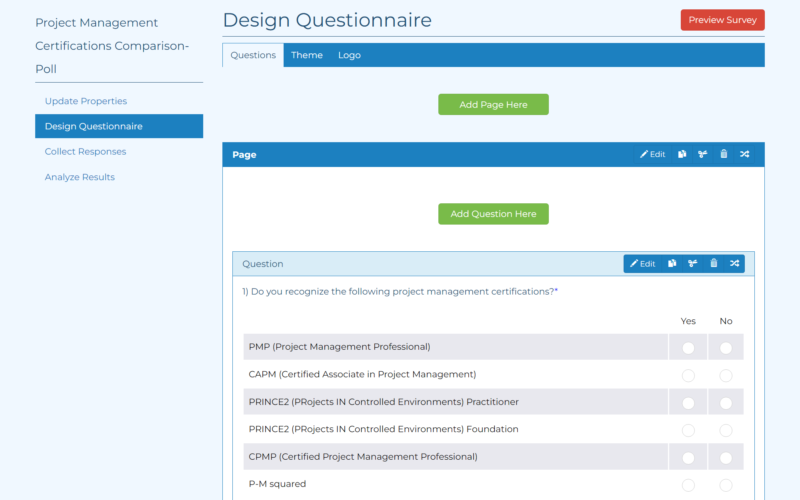Viewport: 800px width, 500px height.
Task: Click the PRINCE2 Foundation row label
Action: (384, 429)
